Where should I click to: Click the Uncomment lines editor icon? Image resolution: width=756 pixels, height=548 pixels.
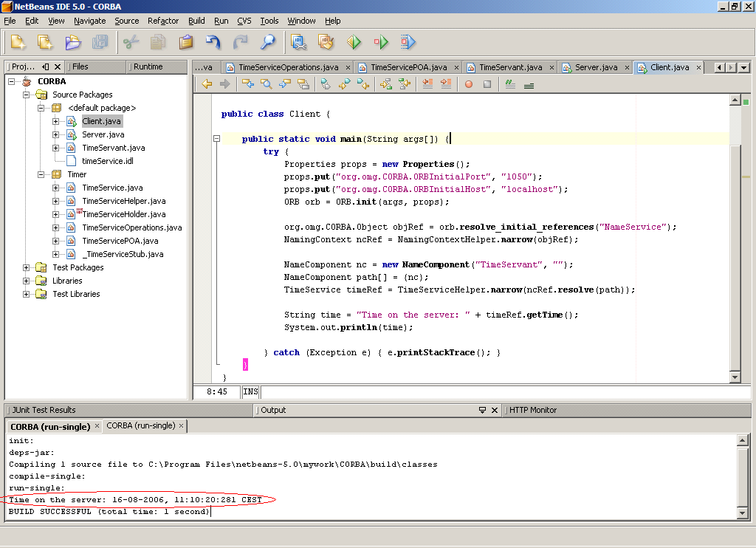(x=529, y=84)
